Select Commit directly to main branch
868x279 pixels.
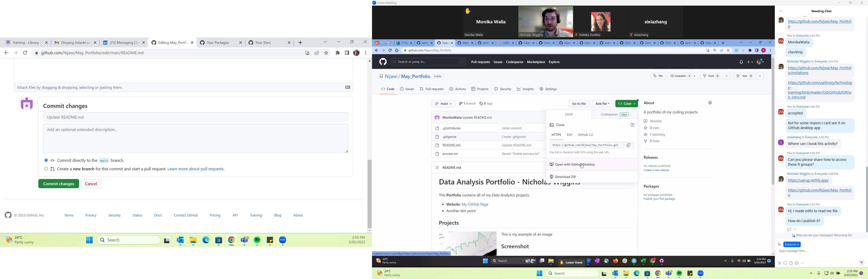click(x=46, y=160)
